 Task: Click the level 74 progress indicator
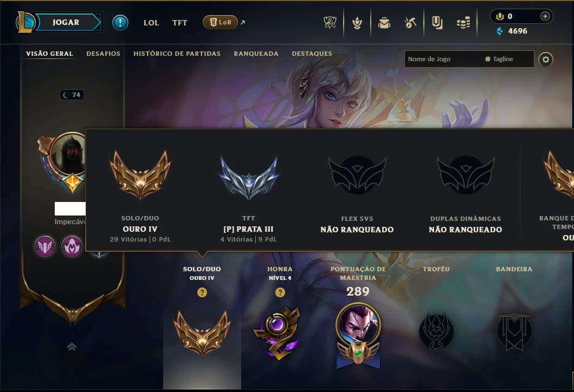point(72,95)
